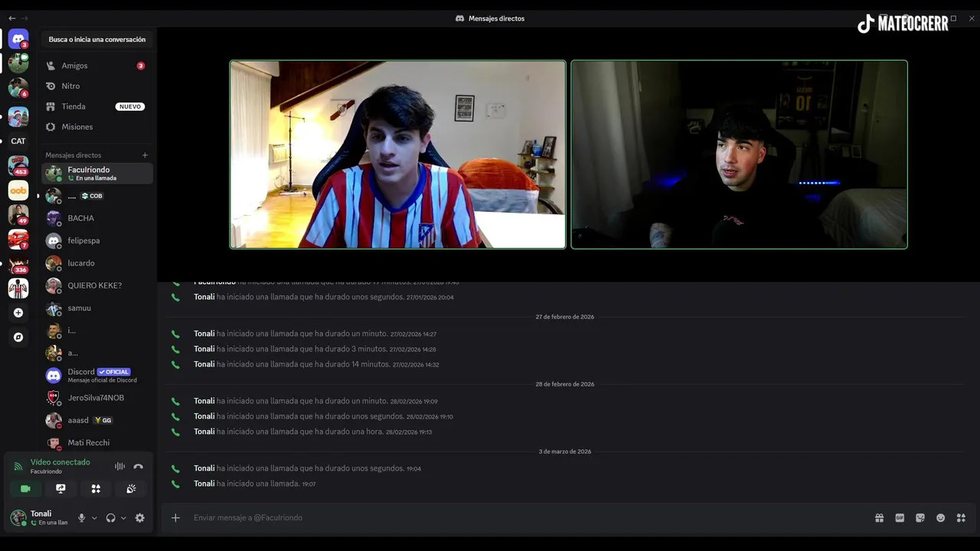
Task: Open the samuu direct message
Action: coord(96,308)
